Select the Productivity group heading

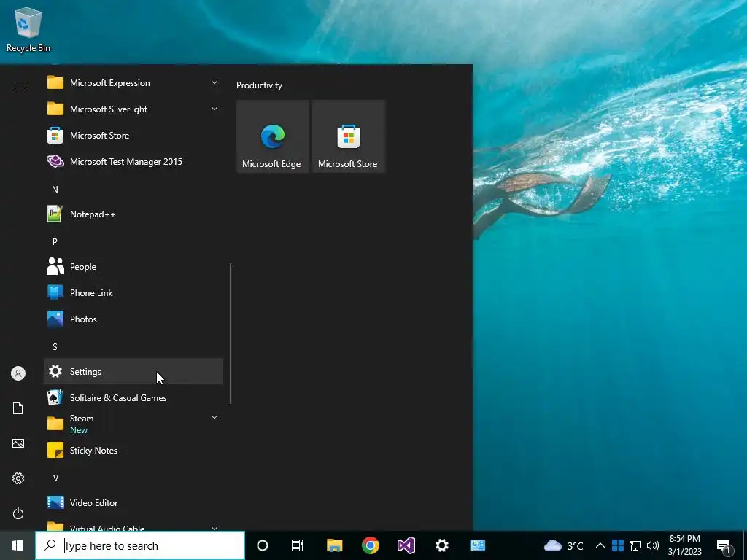pos(259,85)
